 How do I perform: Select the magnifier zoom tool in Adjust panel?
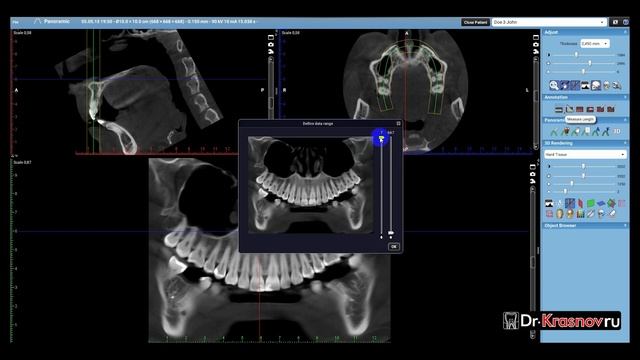pyautogui.click(x=553, y=85)
